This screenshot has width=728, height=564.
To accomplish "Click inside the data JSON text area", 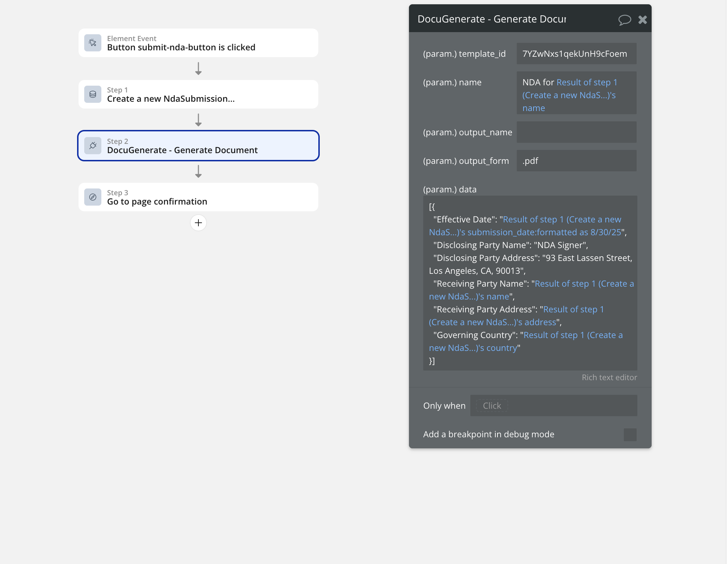I will (x=530, y=283).
